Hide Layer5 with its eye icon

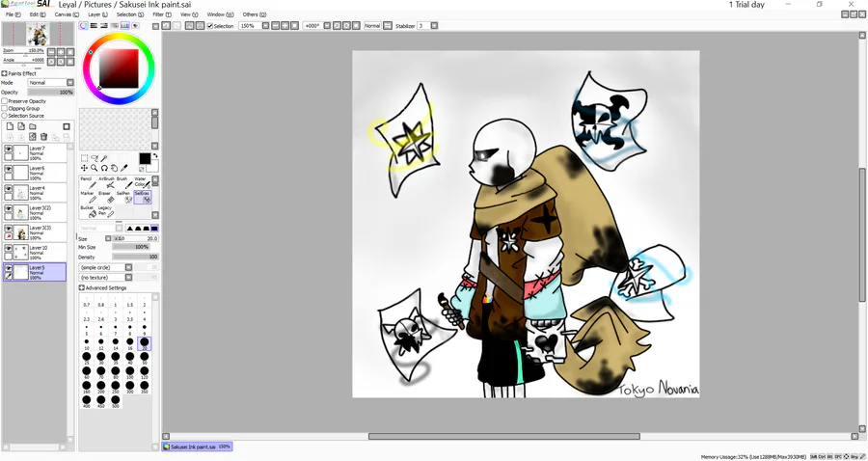(x=9, y=268)
